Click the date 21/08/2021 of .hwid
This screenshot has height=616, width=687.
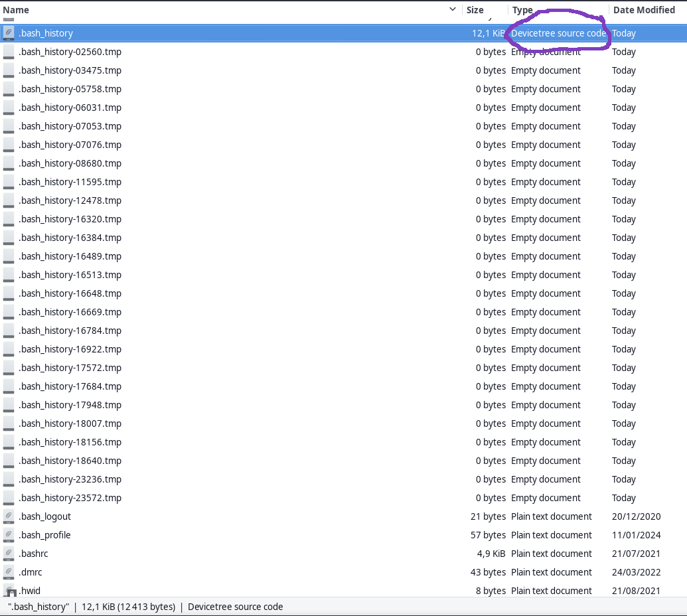(636, 591)
